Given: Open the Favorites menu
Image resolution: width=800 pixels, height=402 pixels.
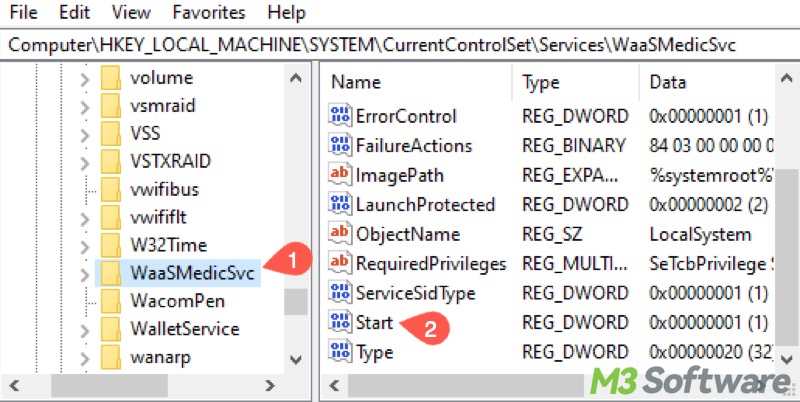Looking at the screenshot, I should click(x=209, y=12).
